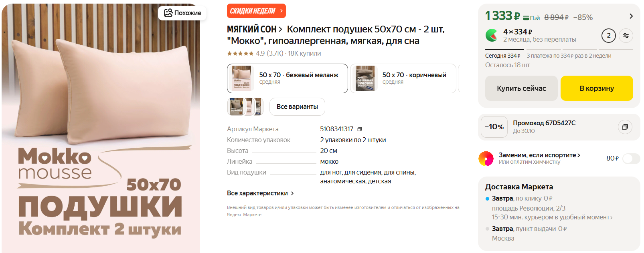Viewport: 644px width, 253px height.
Task: Click the damage protection colorful icon
Action: tap(486, 159)
